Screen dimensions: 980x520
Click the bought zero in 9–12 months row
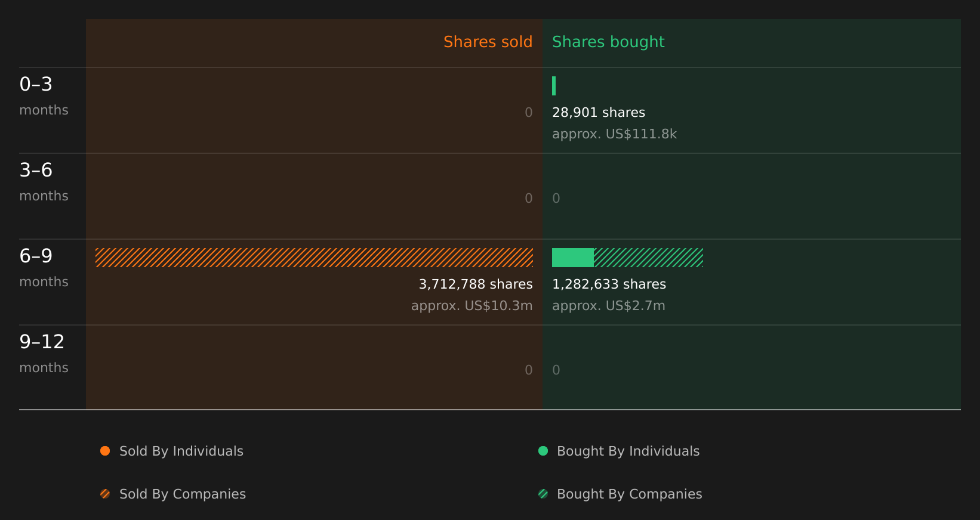pyautogui.click(x=556, y=370)
